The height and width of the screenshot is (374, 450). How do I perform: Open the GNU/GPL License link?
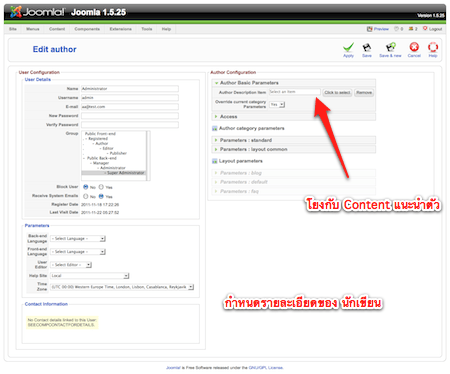point(266,368)
